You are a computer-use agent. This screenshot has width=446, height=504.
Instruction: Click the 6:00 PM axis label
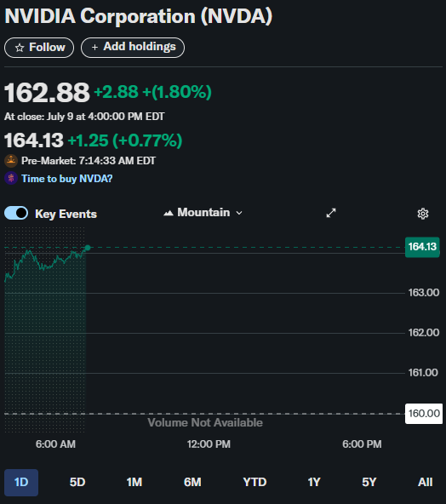coord(362,444)
